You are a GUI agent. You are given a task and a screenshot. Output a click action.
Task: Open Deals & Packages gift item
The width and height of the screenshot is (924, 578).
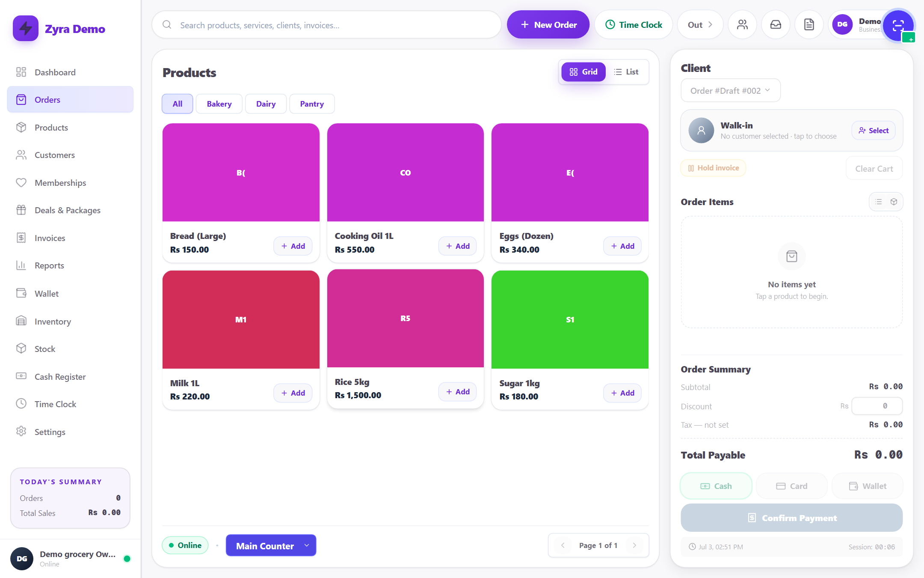coord(70,210)
